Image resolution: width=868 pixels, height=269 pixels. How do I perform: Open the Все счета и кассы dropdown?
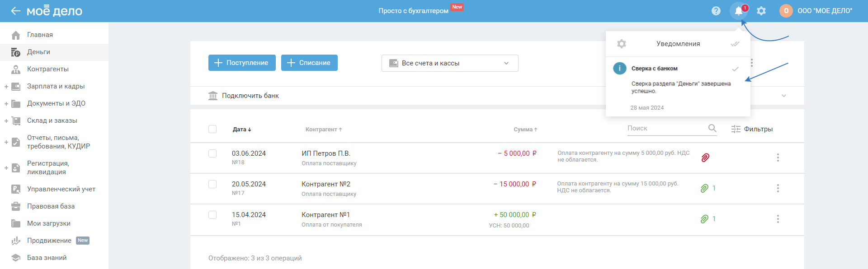point(450,63)
